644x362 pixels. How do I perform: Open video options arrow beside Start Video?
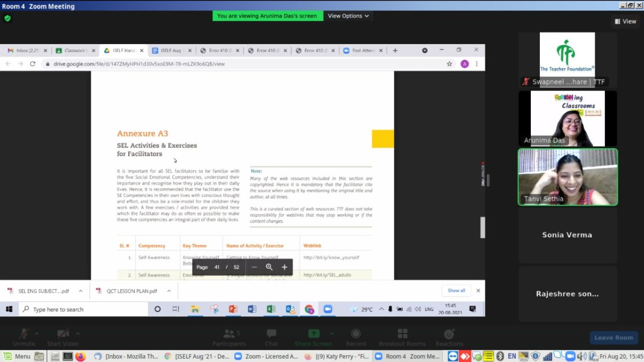pyautogui.click(x=78, y=333)
